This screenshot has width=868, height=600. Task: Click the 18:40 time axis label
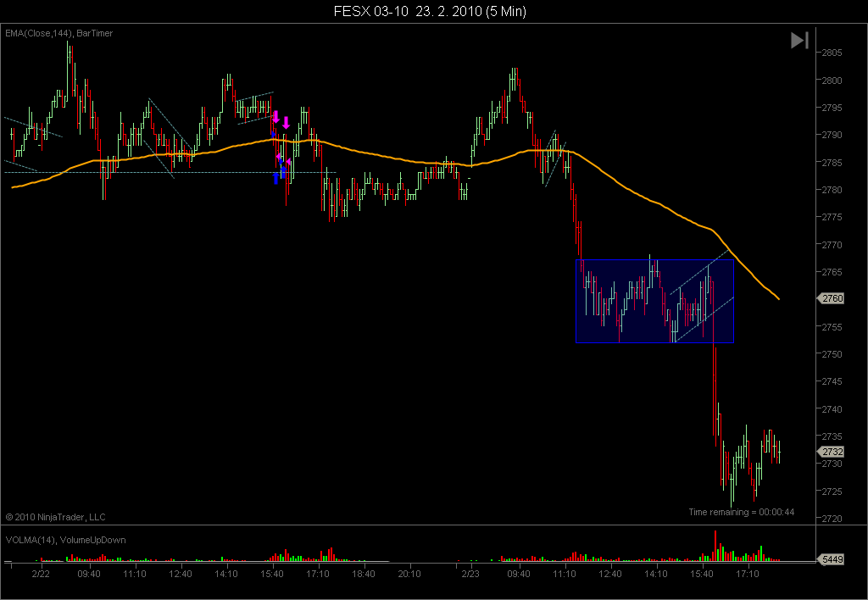point(363,574)
